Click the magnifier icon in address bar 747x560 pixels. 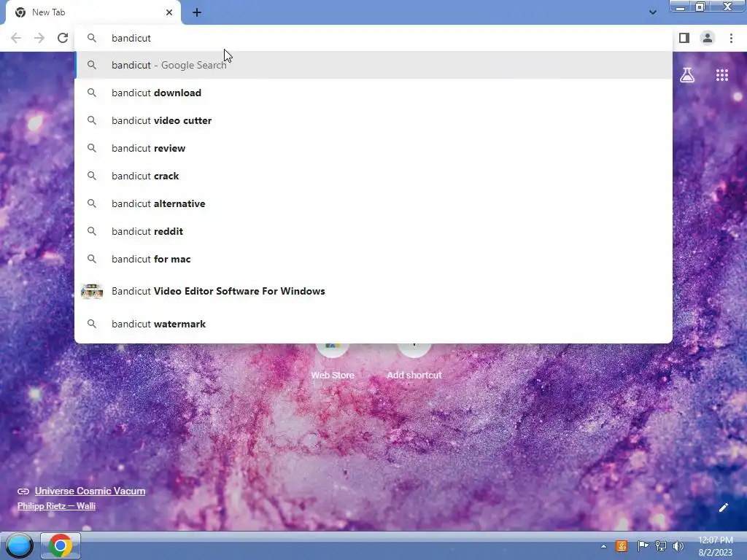(x=92, y=38)
